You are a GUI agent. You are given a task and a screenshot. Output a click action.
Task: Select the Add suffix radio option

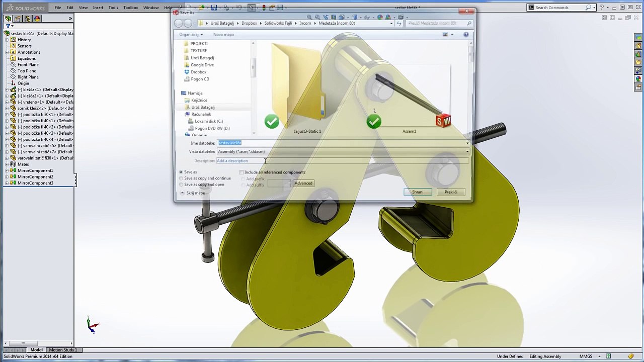click(243, 185)
